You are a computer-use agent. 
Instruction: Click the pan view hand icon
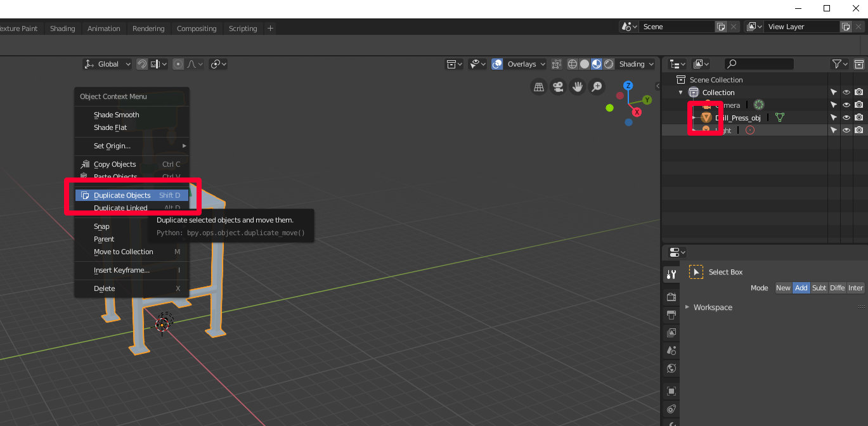pos(578,87)
